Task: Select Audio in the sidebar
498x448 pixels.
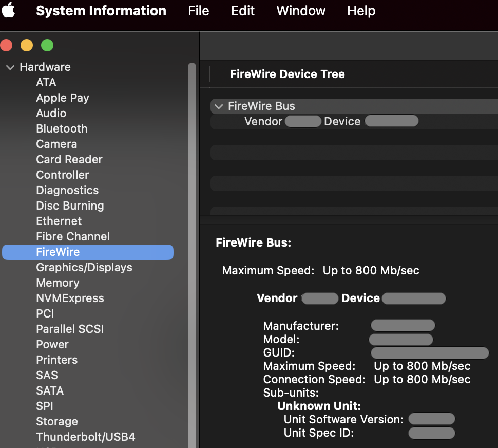Action: (x=51, y=113)
